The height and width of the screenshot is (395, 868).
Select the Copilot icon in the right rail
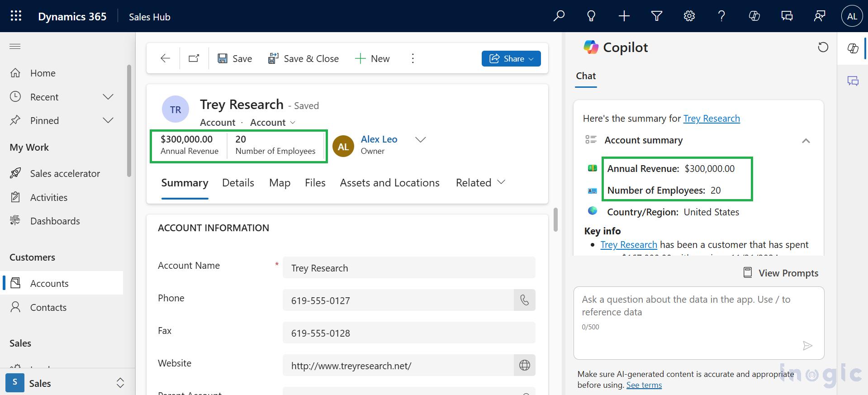(x=853, y=48)
